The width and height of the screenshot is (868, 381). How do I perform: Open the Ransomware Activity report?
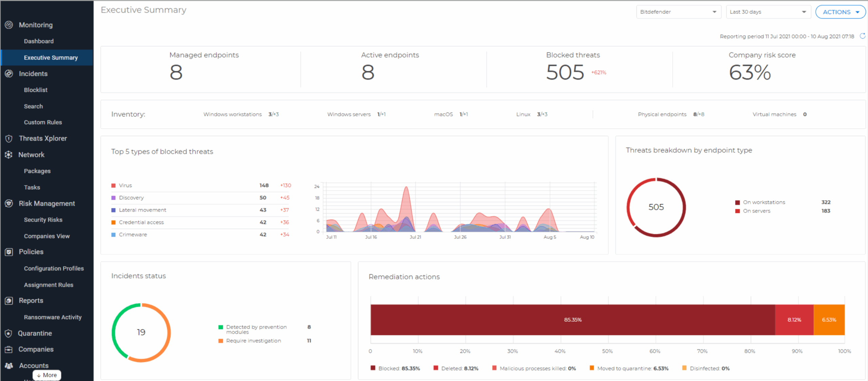tap(53, 317)
